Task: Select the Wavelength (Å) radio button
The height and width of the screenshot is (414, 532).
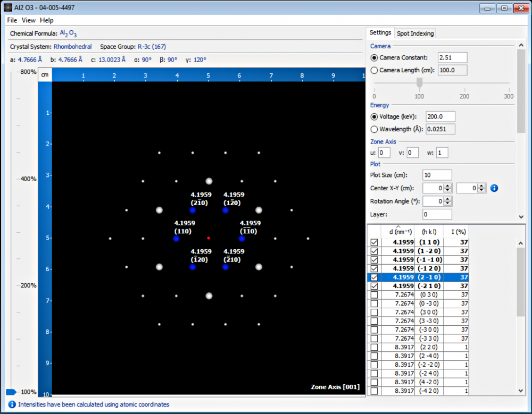Action: point(374,129)
